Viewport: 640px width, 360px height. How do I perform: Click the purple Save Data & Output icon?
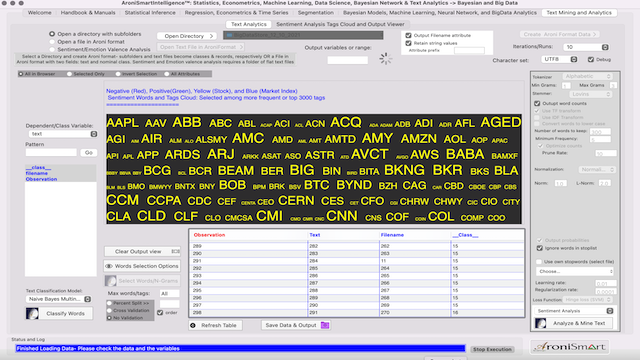[x=325, y=325]
